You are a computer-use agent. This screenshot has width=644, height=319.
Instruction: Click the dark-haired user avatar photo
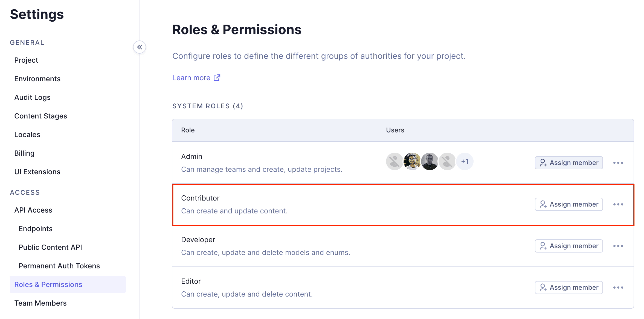point(430,161)
